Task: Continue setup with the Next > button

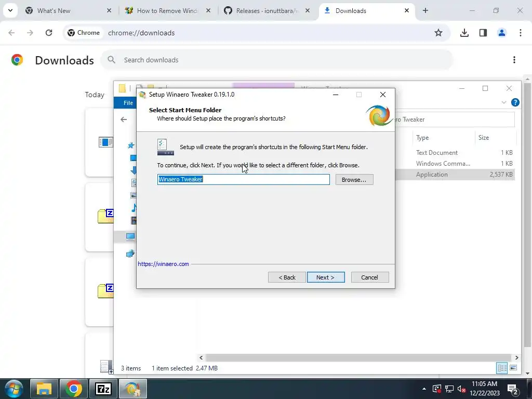Action: point(326,277)
